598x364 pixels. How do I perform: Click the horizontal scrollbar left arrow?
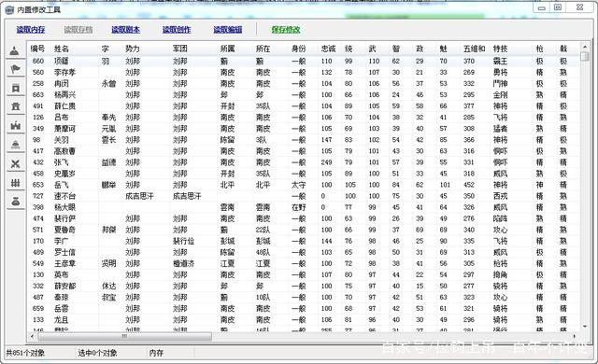33,336
